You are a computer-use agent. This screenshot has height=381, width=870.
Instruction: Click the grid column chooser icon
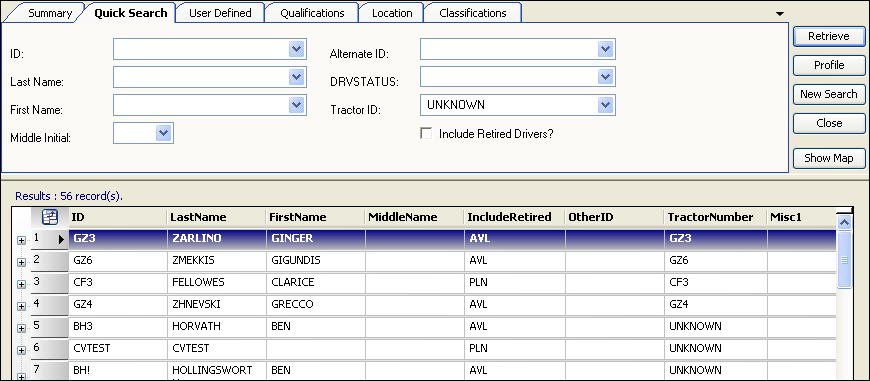pyautogui.click(x=50, y=217)
